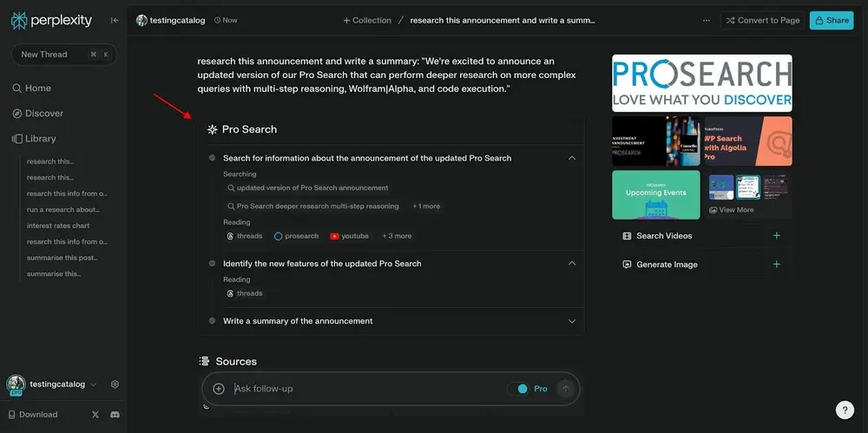This screenshot has width=868, height=433.
Task: Click Convert to Page button
Action: pos(762,20)
